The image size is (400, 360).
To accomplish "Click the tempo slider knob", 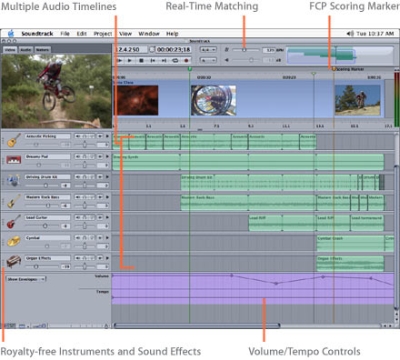I will (244, 50).
